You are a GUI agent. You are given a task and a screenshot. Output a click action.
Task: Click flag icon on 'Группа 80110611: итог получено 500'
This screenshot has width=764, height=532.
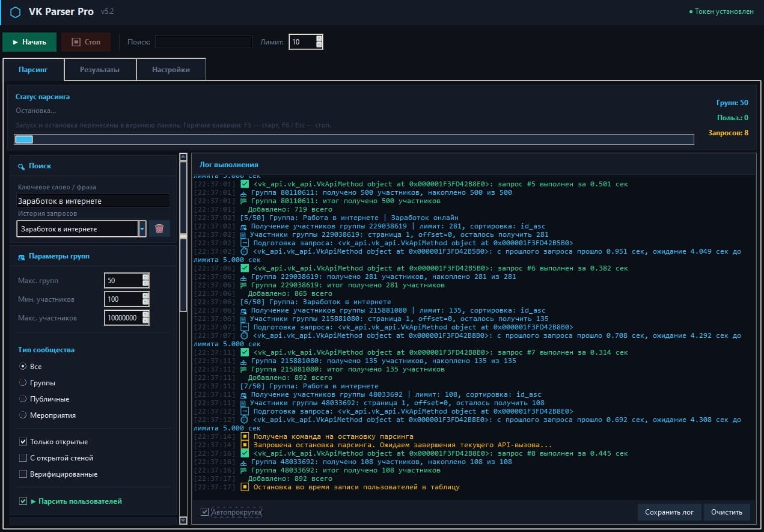[243, 201]
